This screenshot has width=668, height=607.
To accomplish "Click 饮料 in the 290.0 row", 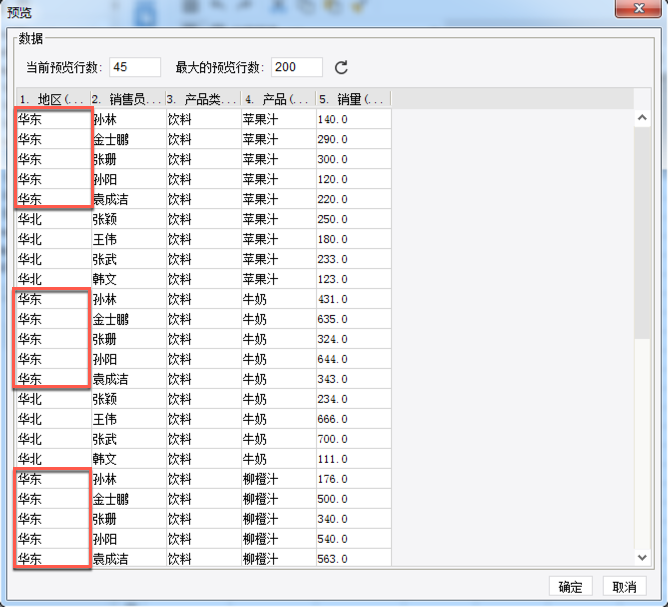I will coord(179,139).
